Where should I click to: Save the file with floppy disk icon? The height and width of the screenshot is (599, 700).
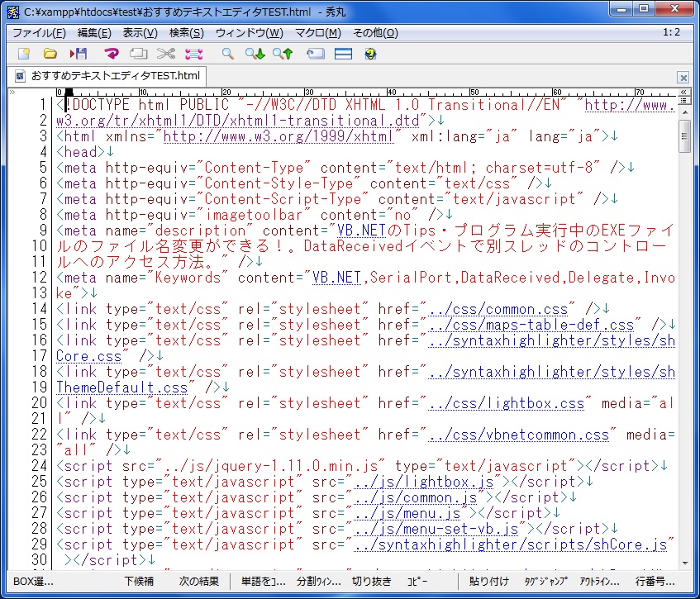pyautogui.click(x=79, y=54)
